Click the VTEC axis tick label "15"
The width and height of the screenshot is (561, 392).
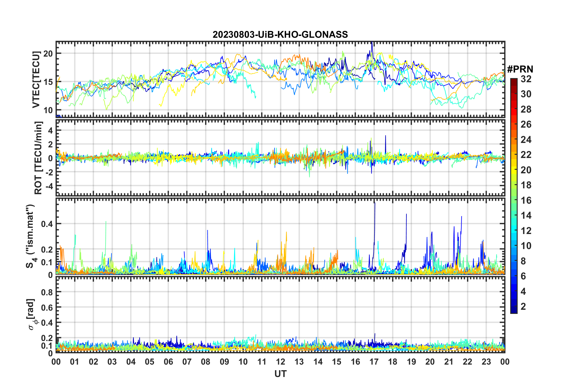tap(48, 82)
